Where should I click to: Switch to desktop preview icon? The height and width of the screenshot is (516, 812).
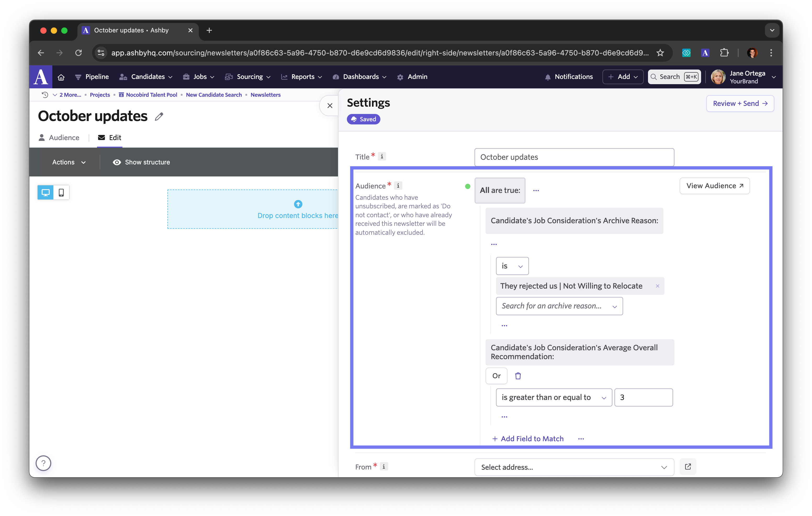point(46,192)
